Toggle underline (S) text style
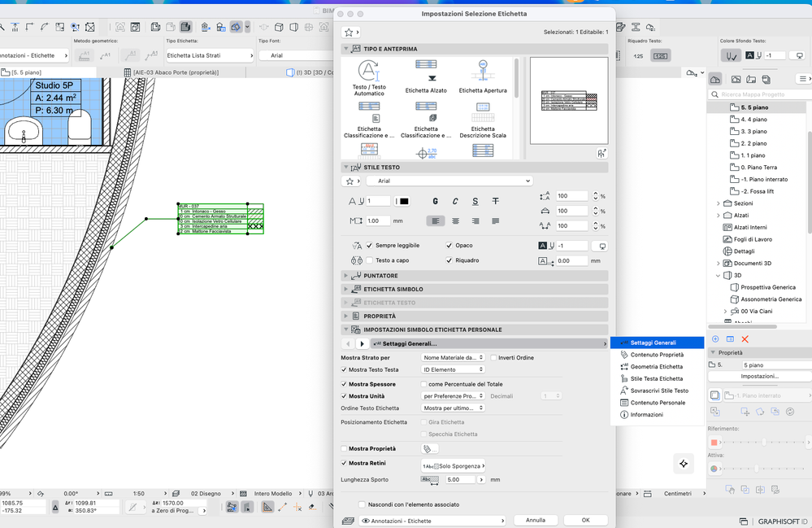This screenshot has height=528, width=812. [x=475, y=201]
